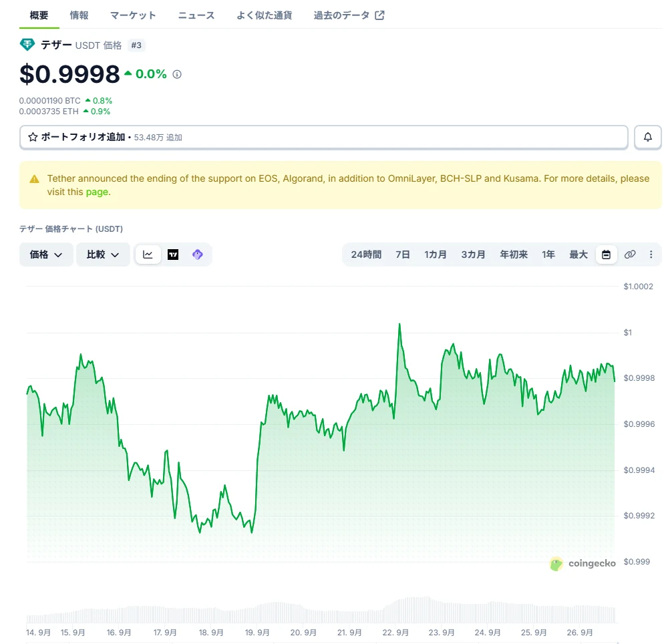Click the warning triangle icon

34,179
